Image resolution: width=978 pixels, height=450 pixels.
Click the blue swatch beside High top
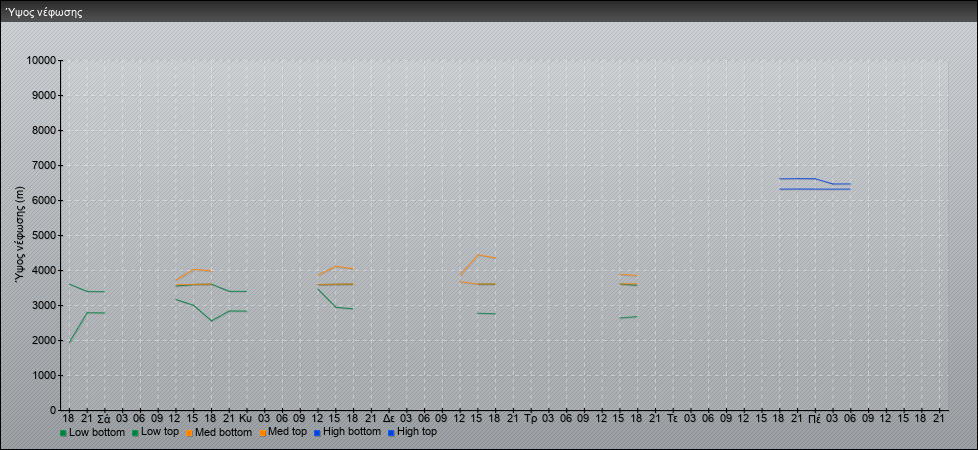(x=391, y=433)
